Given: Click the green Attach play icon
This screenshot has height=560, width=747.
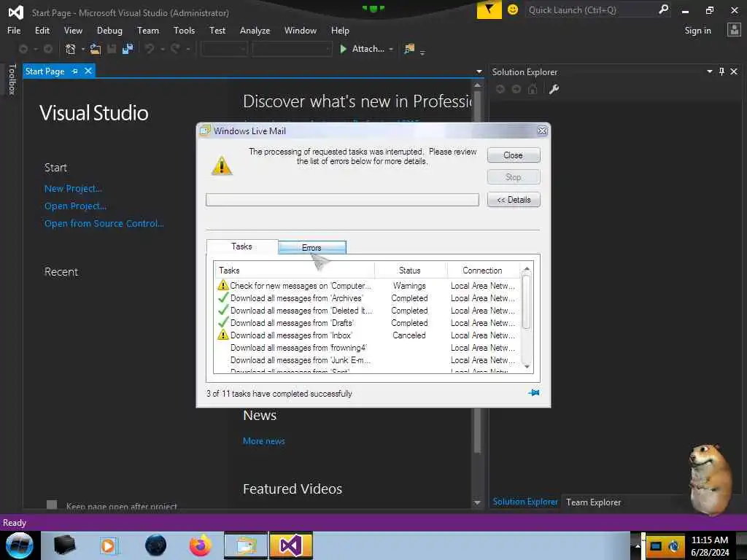Looking at the screenshot, I should pyautogui.click(x=343, y=49).
